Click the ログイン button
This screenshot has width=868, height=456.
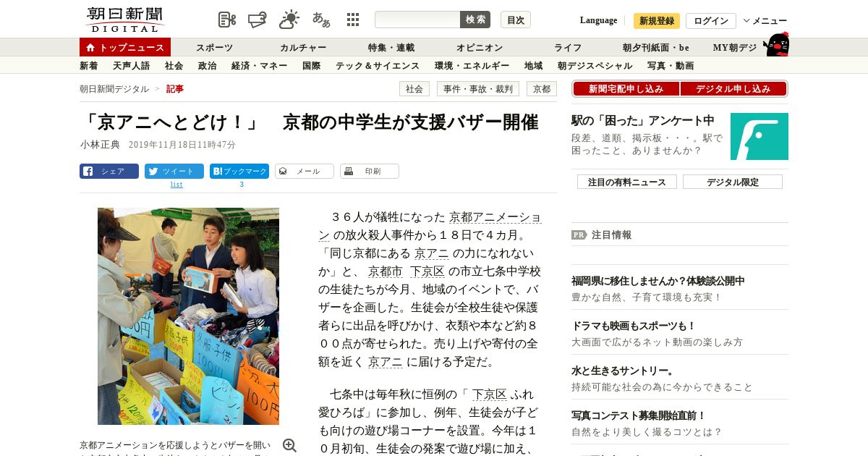(x=711, y=21)
